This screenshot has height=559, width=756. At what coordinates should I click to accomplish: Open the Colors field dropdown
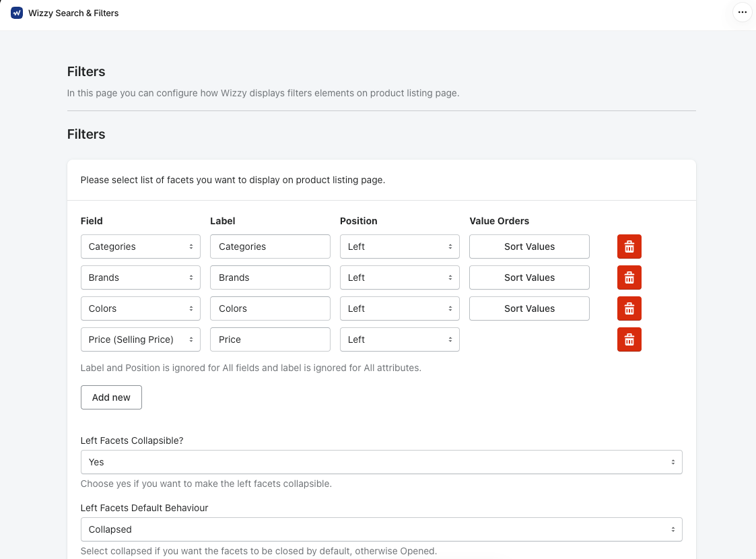coord(140,308)
